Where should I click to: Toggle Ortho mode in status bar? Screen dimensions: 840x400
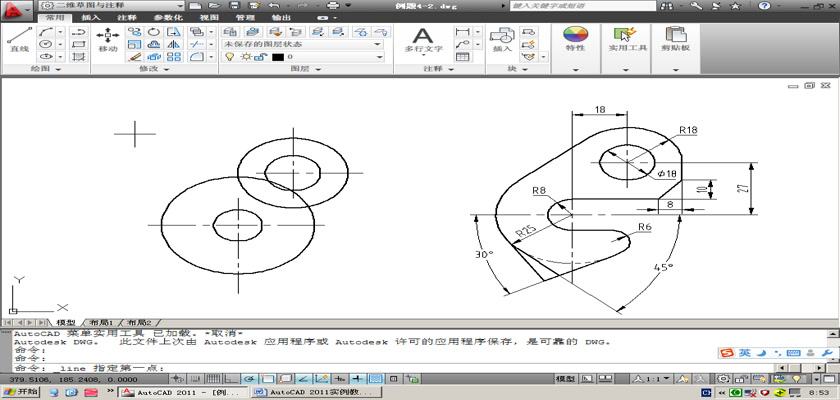(x=231, y=379)
